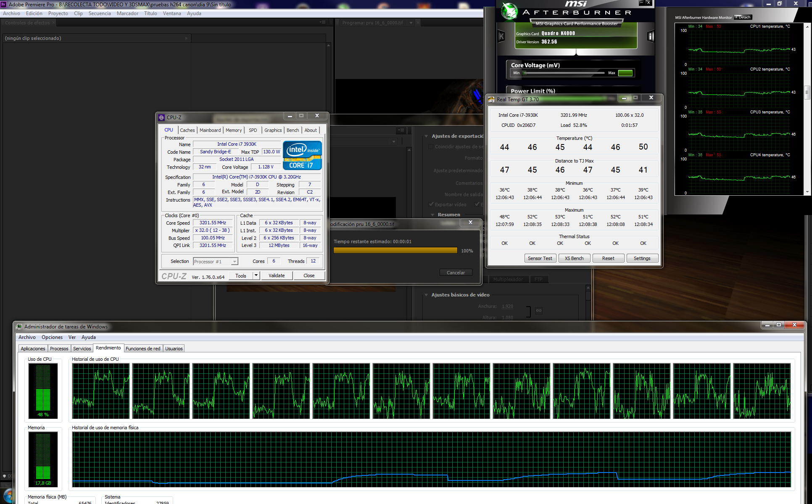Click the CPU-Z title bar icon

pos(161,117)
